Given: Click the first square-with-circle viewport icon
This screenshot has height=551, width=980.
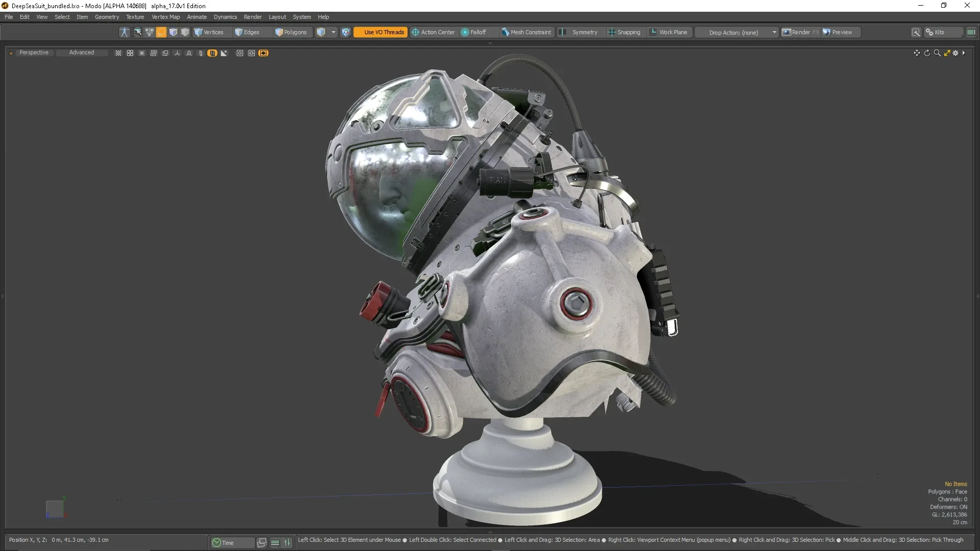Looking at the screenshot, I should (240, 53).
